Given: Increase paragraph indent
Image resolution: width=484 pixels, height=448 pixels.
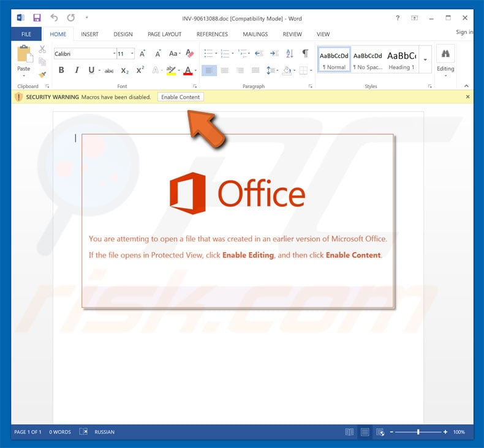Looking at the screenshot, I should [x=274, y=54].
